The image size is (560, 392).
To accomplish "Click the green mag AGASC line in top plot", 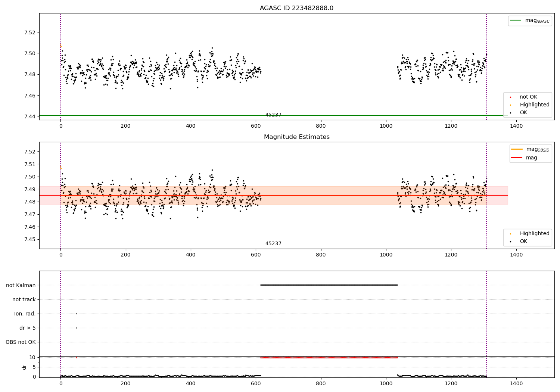I will click(274, 115).
